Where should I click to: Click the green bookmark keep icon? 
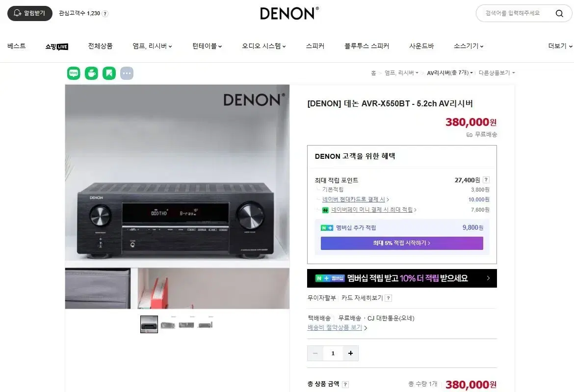[x=109, y=73]
